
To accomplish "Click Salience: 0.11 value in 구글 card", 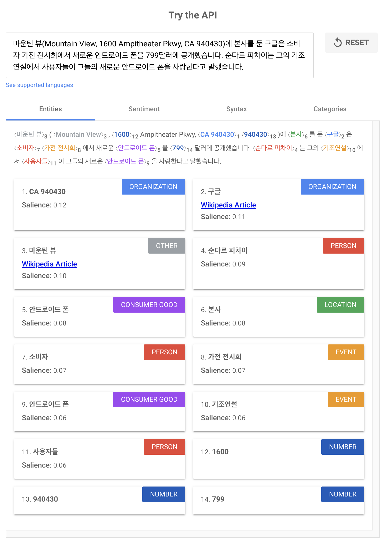I will pos(223,217).
